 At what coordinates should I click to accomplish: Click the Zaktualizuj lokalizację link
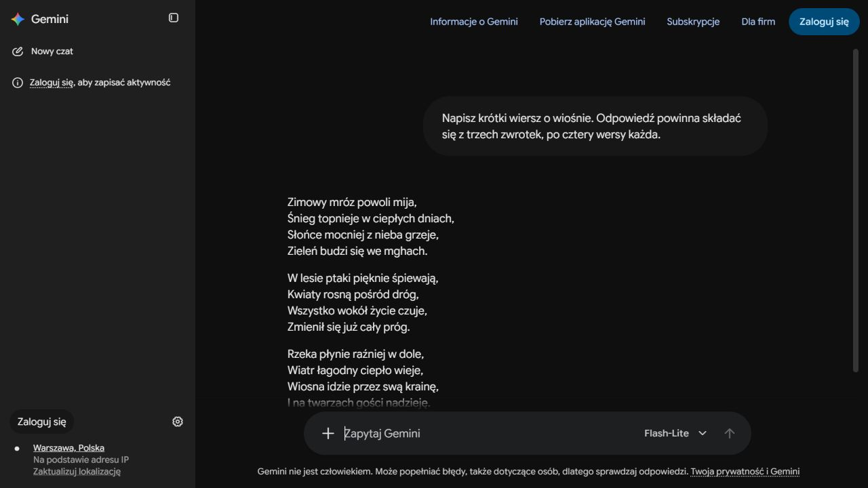tap(77, 472)
